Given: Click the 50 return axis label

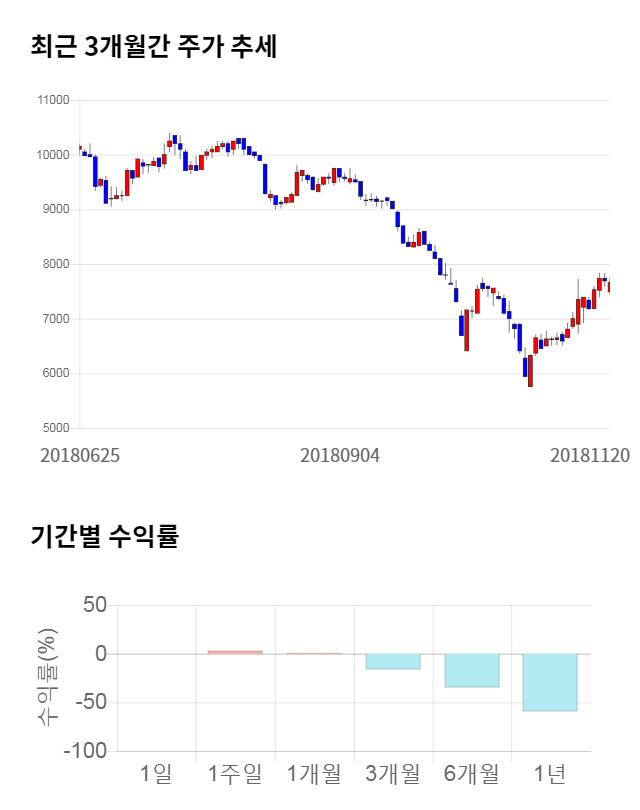Looking at the screenshot, I should click(95, 605).
